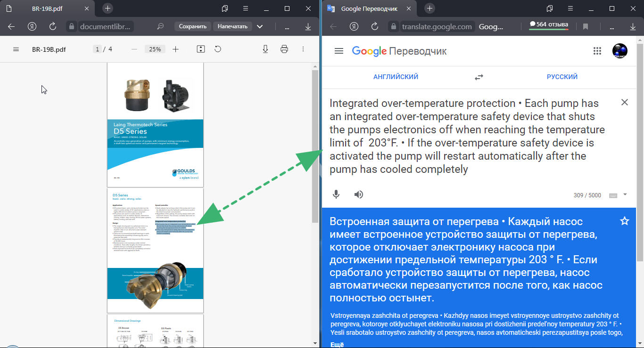Click the 309 / 5000 character counter

tap(587, 195)
